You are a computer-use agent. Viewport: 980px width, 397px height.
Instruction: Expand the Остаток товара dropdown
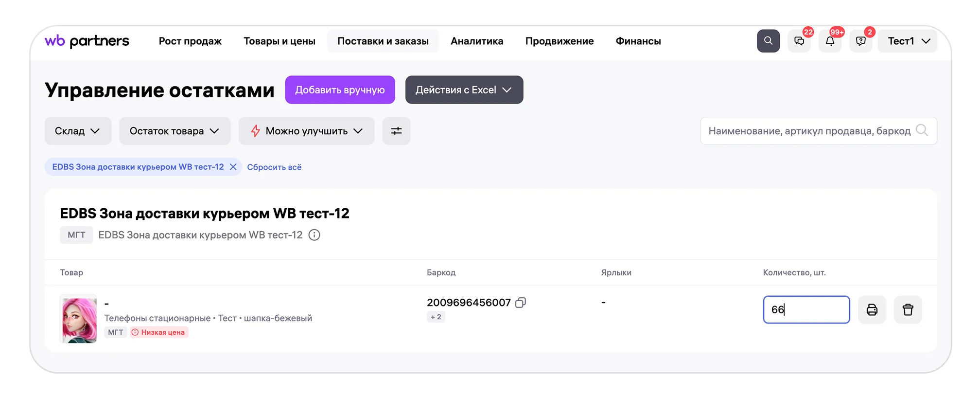[175, 131]
